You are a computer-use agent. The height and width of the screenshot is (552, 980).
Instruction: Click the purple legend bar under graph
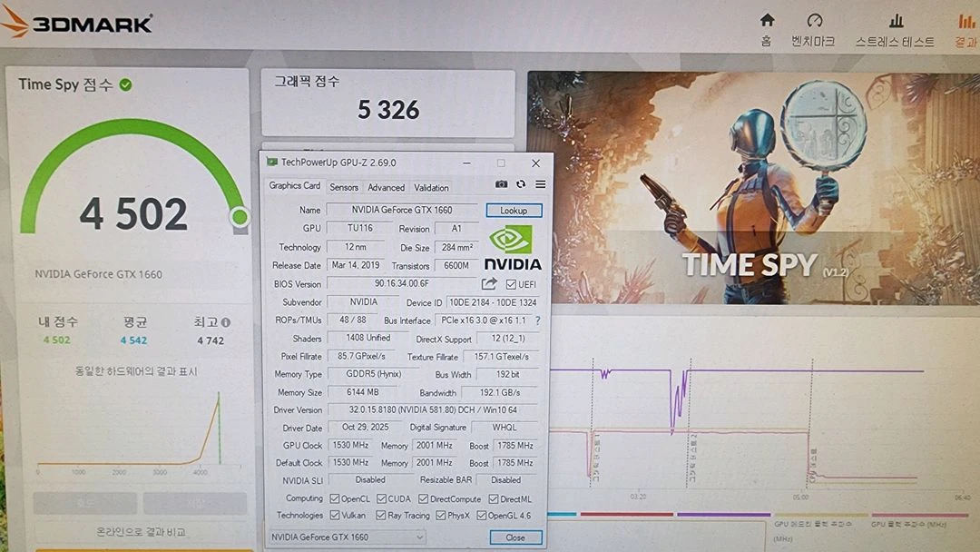point(724,515)
